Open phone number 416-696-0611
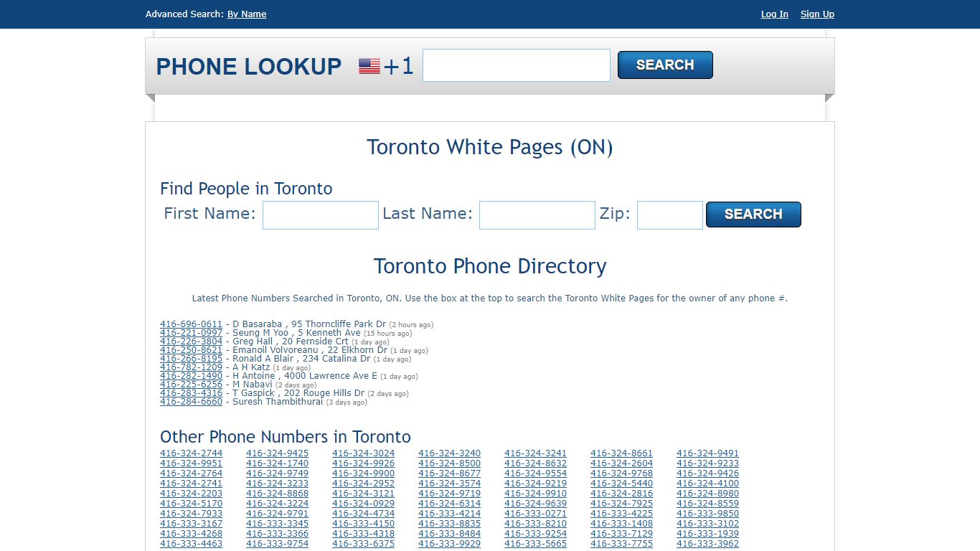The height and width of the screenshot is (551, 980). [192, 324]
